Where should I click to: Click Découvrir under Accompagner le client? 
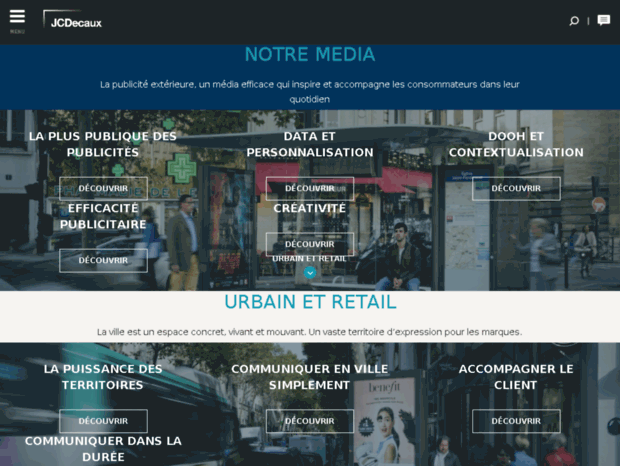(516, 421)
